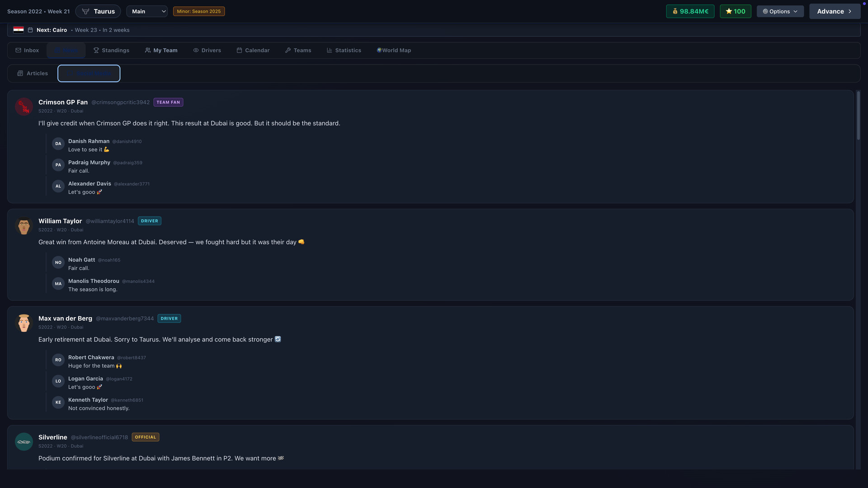Select the Articles sub-tab
This screenshot has height=488, width=868.
point(33,73)
